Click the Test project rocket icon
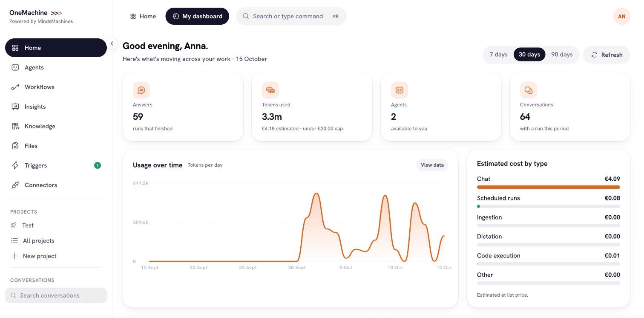Viewport: 644px width, 318px height. click(14, 225)
